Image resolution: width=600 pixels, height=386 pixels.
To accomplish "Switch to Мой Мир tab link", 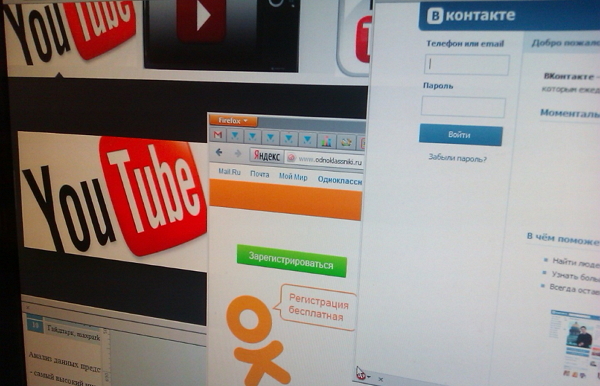I will click(293, 176).
